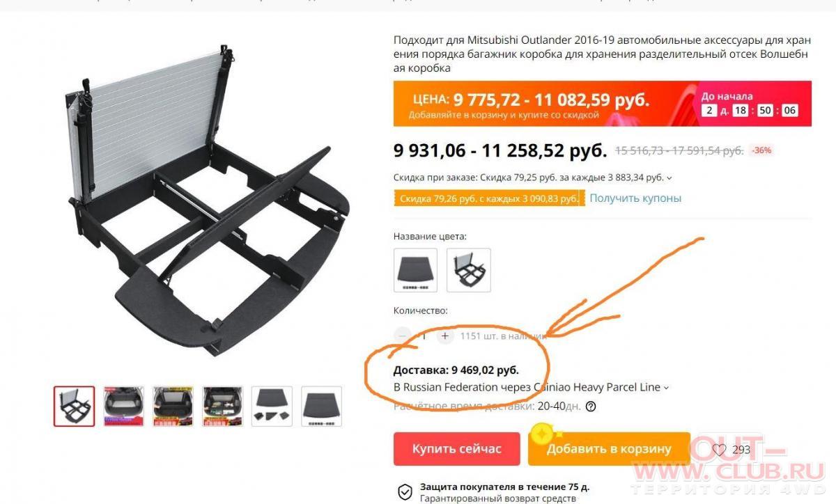This screenshot has width=836, height=504.
Task: Click the buyer protection shield icon
Action: click(405, 492)
